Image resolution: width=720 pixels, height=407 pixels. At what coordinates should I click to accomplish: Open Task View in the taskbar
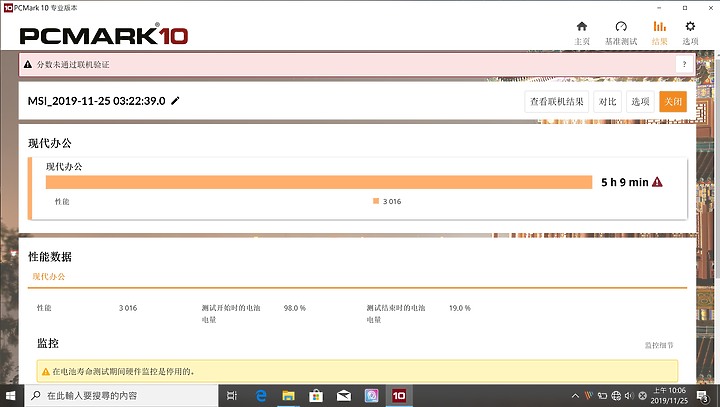pyautogui.click(x=232, y=396)
